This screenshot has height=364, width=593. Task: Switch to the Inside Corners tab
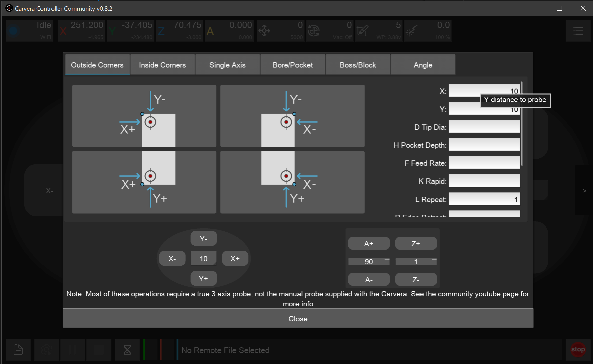(x=162, y=65)
